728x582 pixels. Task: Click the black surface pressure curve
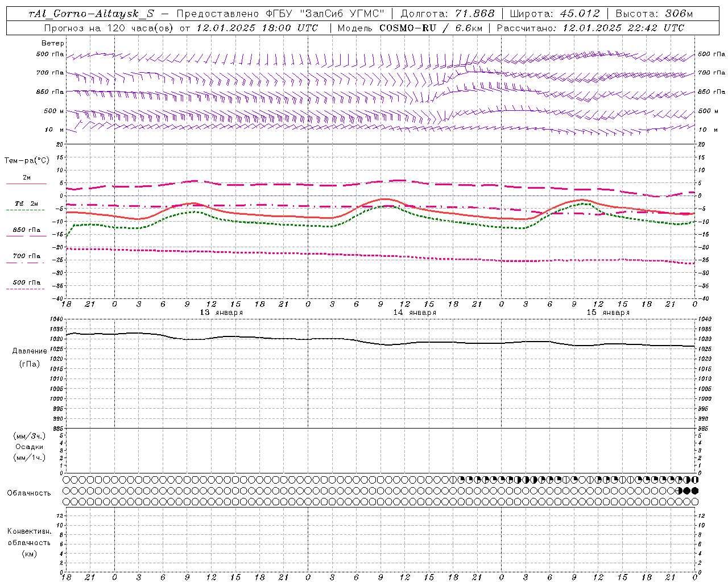(x=380, y=343)
